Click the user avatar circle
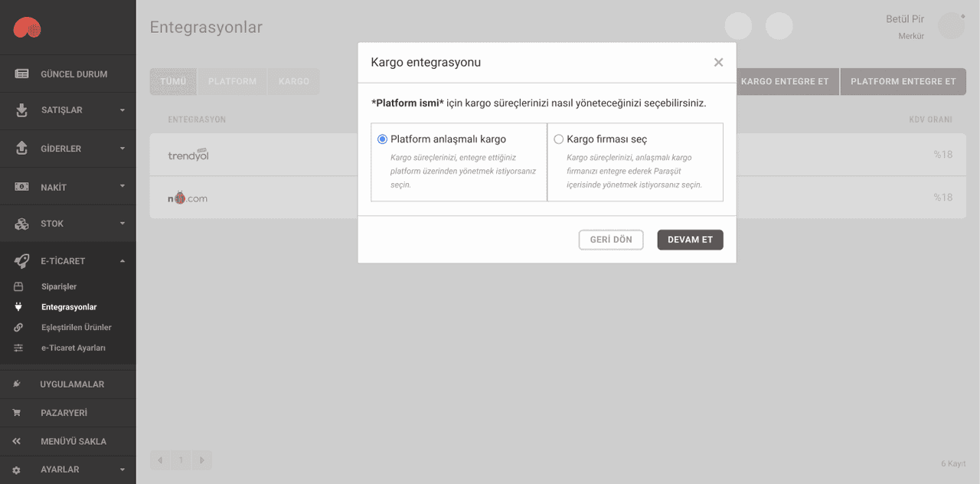This screenshot has height=484, width=980. (951, 25)
